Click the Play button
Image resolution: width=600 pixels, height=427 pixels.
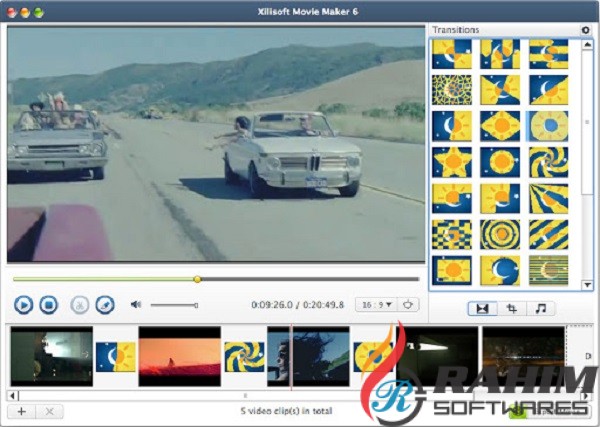tap(23, 305)
